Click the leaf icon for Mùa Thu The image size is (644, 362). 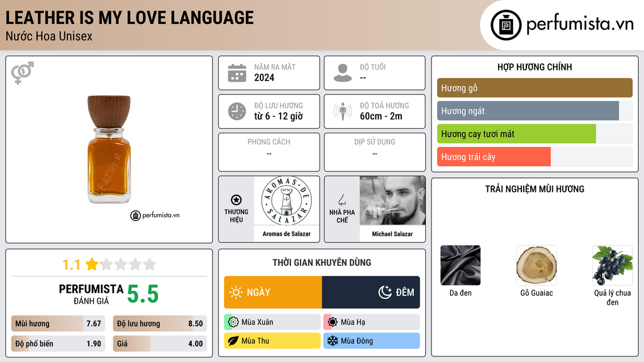[233, 341]
